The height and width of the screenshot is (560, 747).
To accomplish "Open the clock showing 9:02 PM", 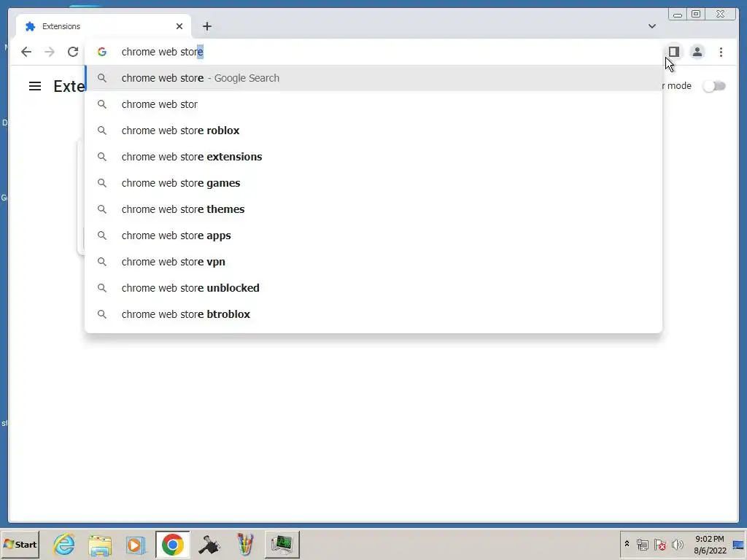I will point(709,544).
